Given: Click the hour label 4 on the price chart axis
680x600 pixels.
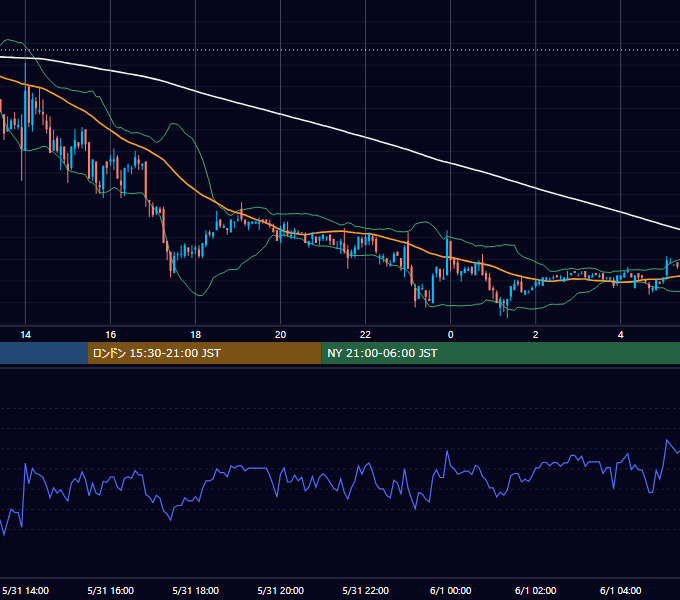Looking at the screenshot, I should pos(621,334).
